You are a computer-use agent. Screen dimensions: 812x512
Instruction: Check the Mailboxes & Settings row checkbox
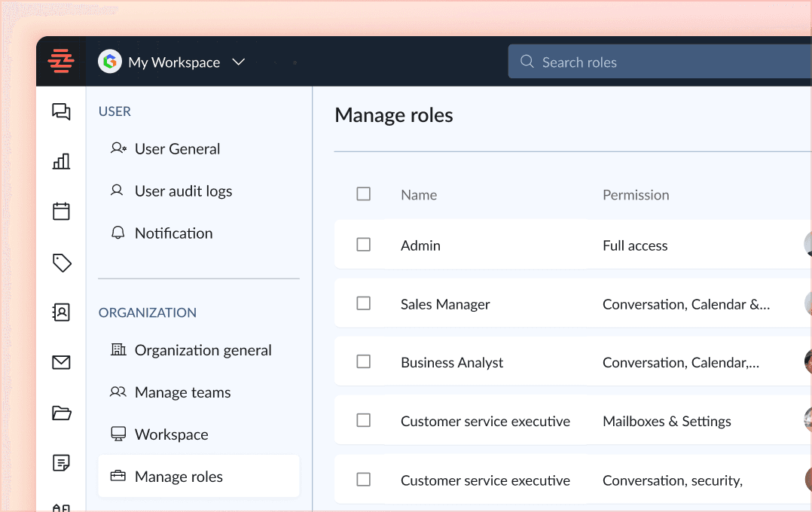[364, 420]
